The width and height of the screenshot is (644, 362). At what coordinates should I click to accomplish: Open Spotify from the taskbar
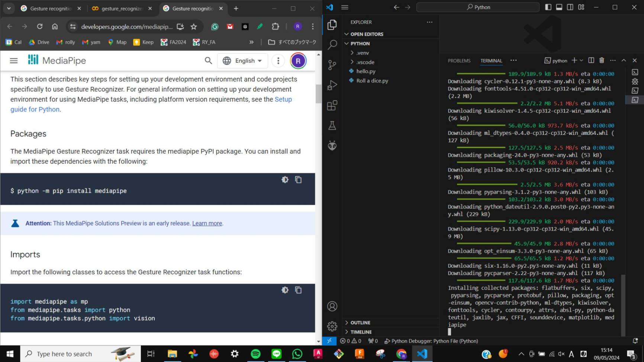[255, 354]
